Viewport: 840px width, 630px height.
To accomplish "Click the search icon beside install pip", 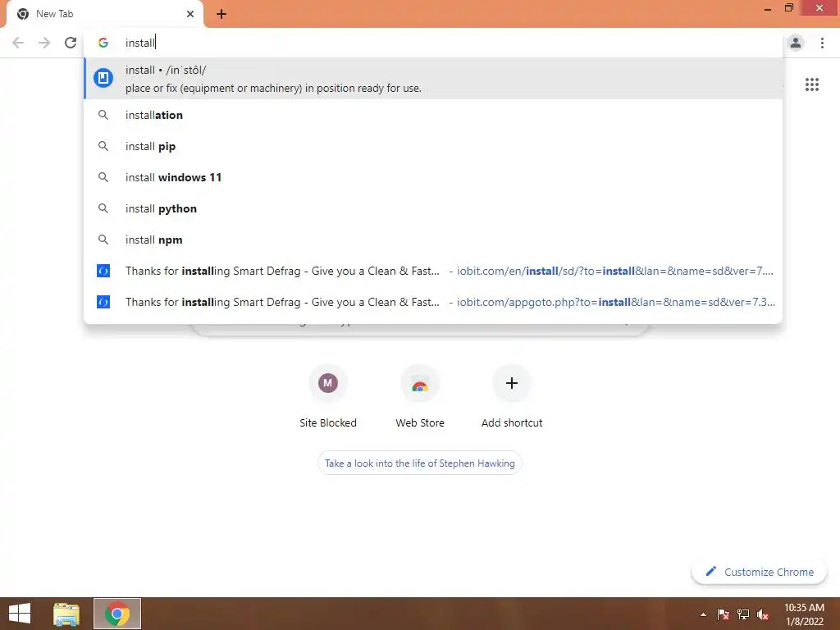I will tap(103, 146).
